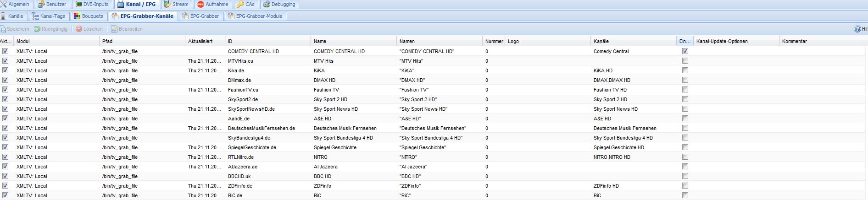
Task: Sort by the Logo column header
Action: (548, 41)
